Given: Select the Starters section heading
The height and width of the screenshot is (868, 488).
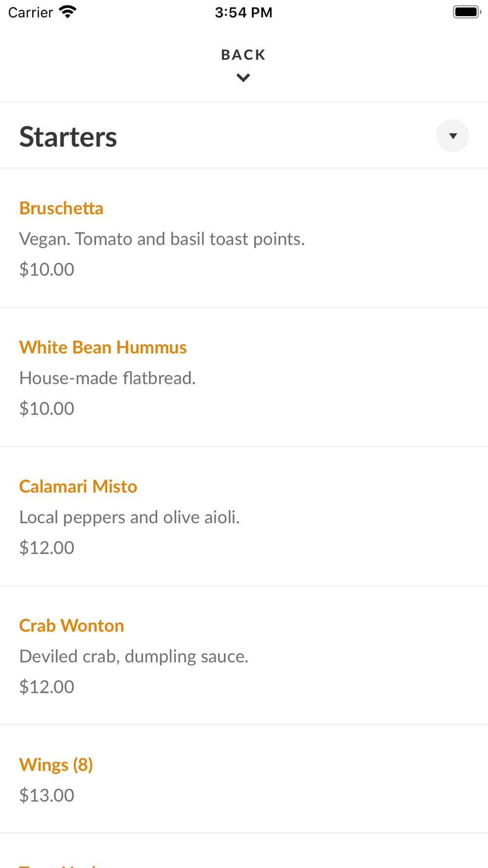Looking at the screenshot, I should pos(68,137).
